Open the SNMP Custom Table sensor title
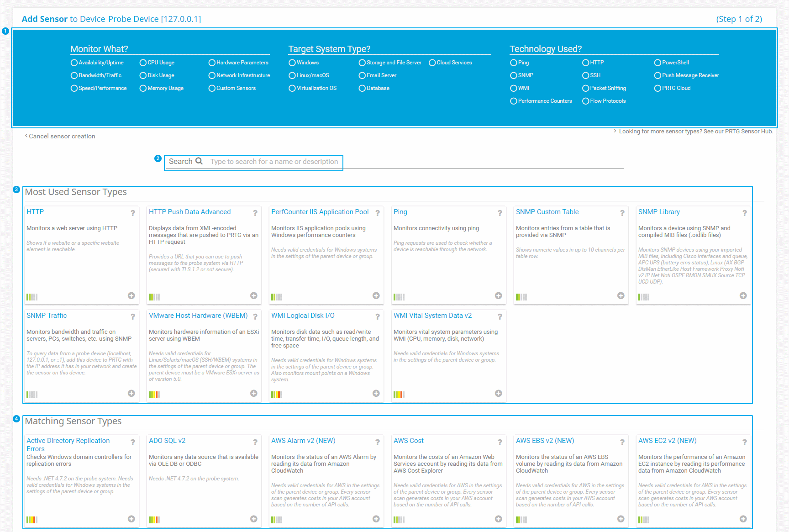Screen dimensions: 789x532 tap(547, 212)
